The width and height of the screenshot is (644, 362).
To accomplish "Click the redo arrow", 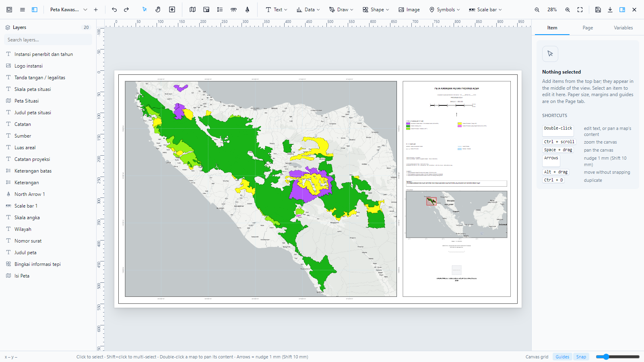I will [126, 10].
